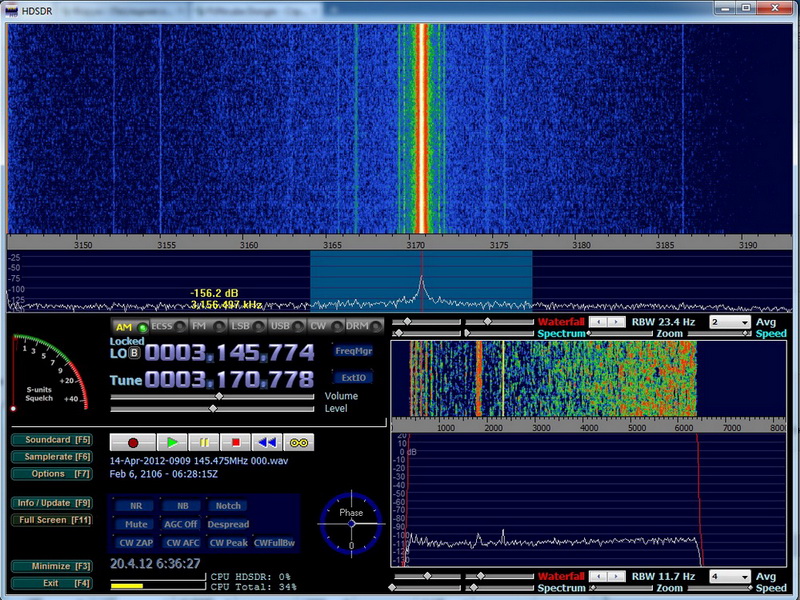
Task: Rewind the recording to the start
Action: (x=267, y=442)
